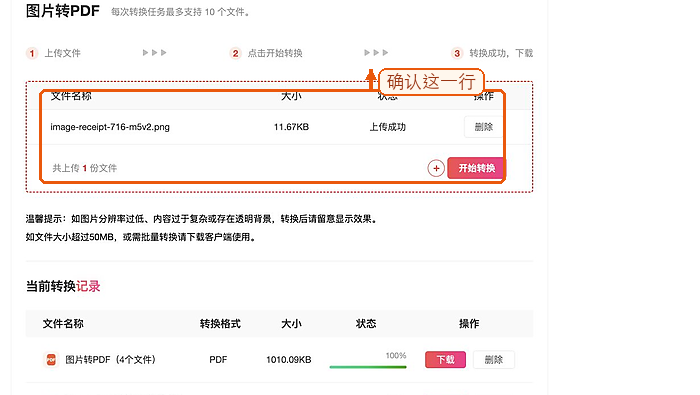Click the 100% conversion progress bar
Image resolution: width=700 pixels, height=395 pixels.
pyautogui.click(x=368, y=367)
